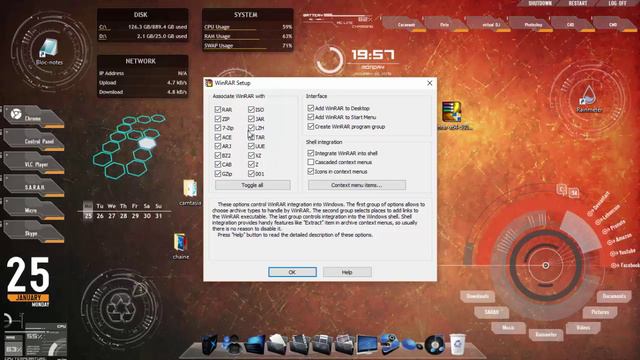Open the Music folder shortcut

coord(508,328)
